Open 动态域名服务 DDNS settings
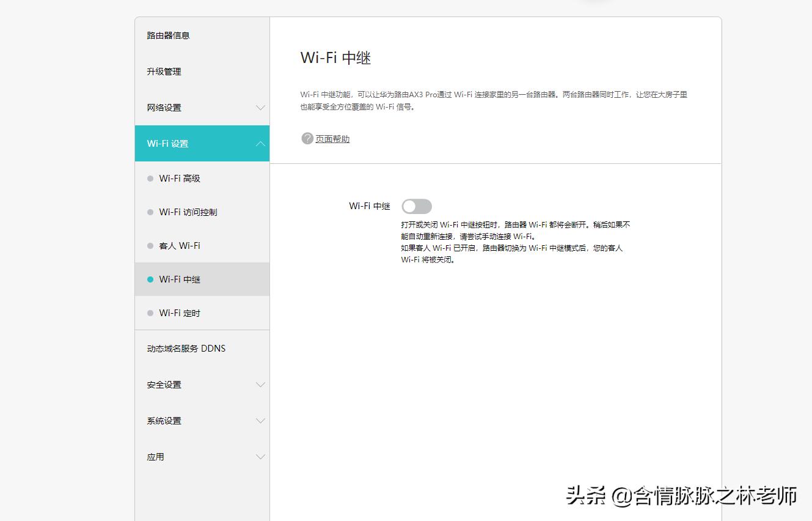The width and height of the screenshot is (812, 521). tap(186, 348)
